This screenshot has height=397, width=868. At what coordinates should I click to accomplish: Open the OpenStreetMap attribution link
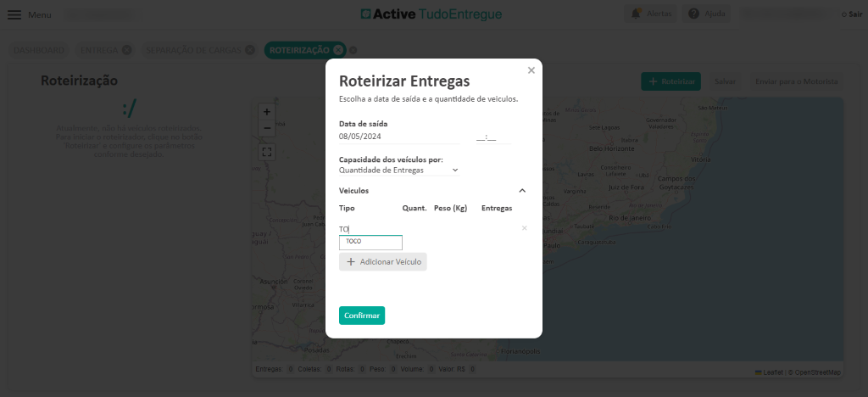pyautogui.click(x=818, y=372)
